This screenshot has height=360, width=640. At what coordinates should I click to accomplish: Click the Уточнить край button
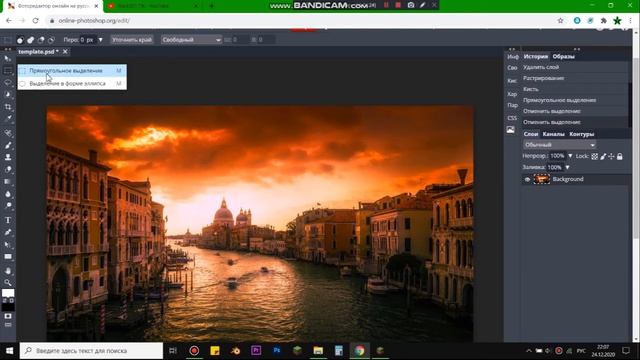pos(132,40)
